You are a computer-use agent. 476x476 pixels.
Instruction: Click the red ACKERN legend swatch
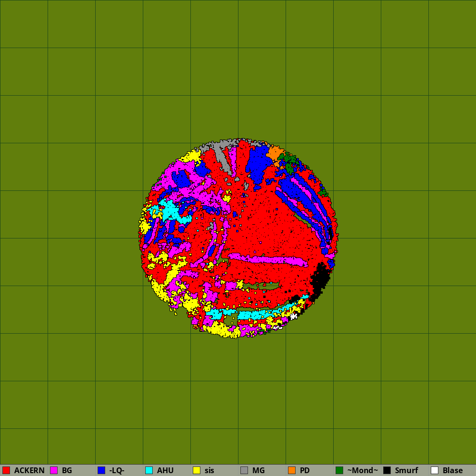point(6,470)
